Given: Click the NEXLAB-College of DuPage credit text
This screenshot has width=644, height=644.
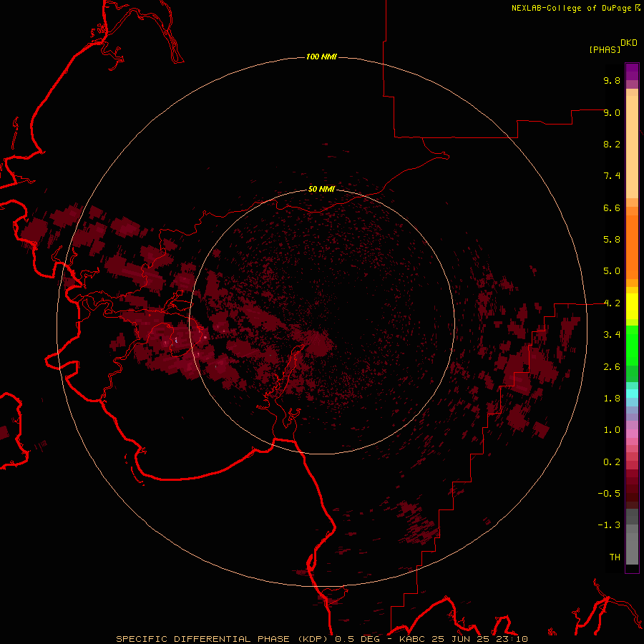Looking at the screenshot, I should click(x=571, y=8).
